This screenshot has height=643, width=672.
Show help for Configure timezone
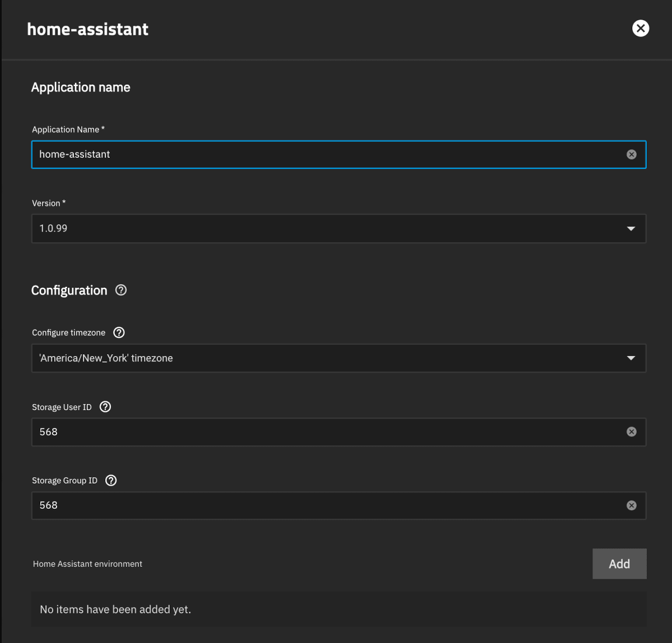119,332
